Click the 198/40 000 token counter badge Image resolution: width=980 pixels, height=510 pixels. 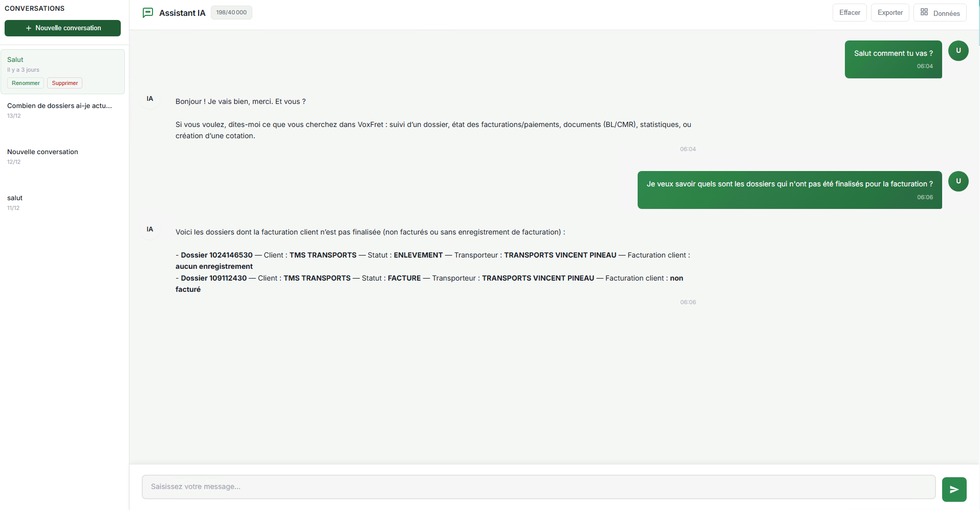click(231, 12)
